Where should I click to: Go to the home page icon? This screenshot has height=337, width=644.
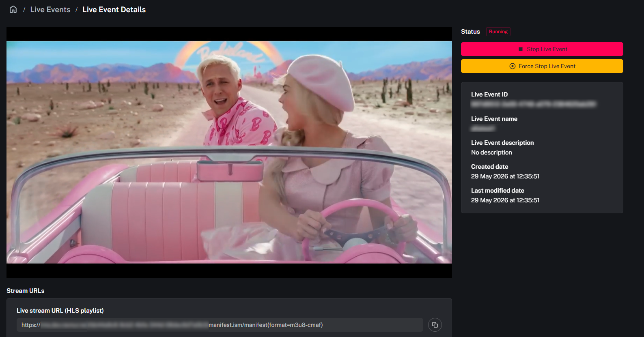pyautogui.click(x=13, y=9)
